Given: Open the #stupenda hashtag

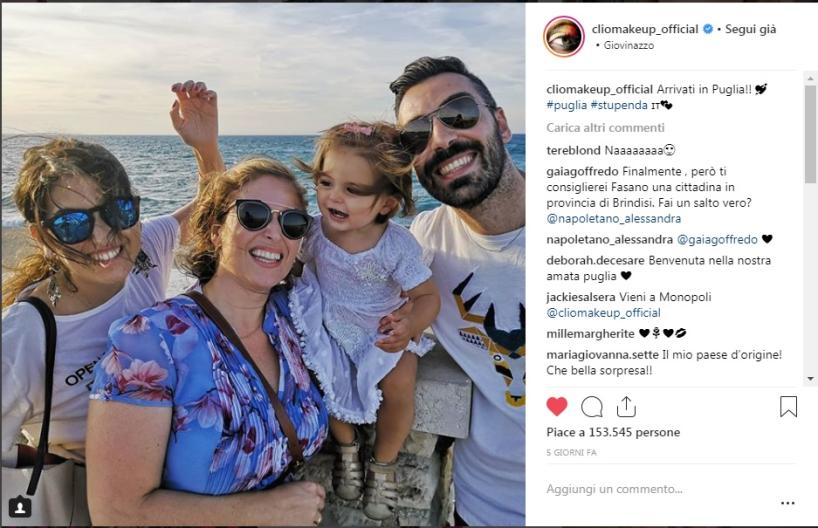Looking at the screenshot, I should tap(619, 105).
